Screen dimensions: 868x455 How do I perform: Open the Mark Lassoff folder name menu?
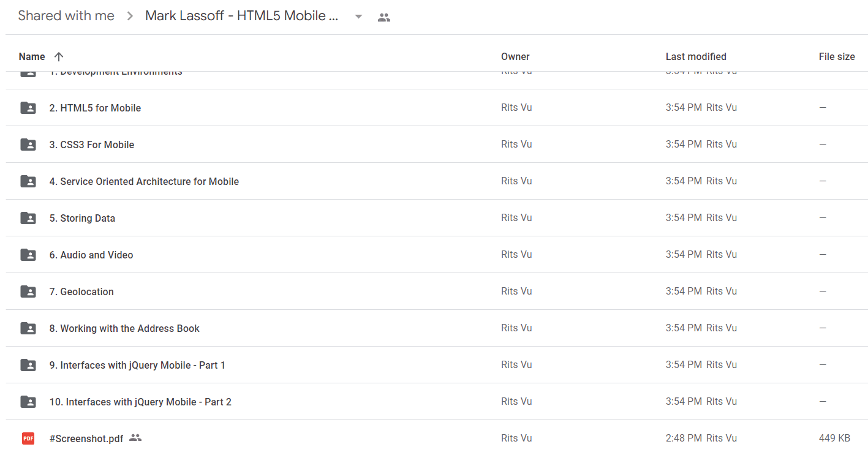242,16
